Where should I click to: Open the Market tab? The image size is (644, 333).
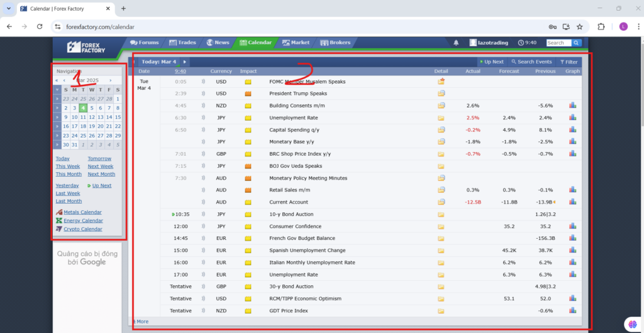tap(296, 42)
